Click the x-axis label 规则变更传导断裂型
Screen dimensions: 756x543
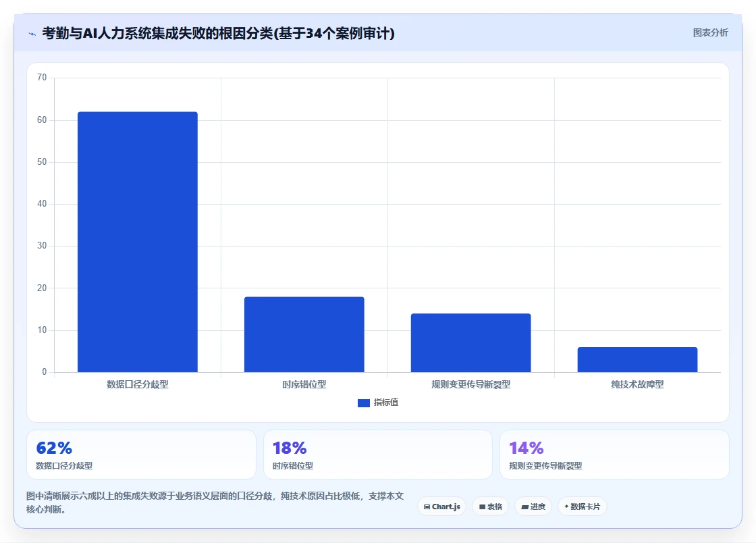pyautogui.click(x=470, y=384)
